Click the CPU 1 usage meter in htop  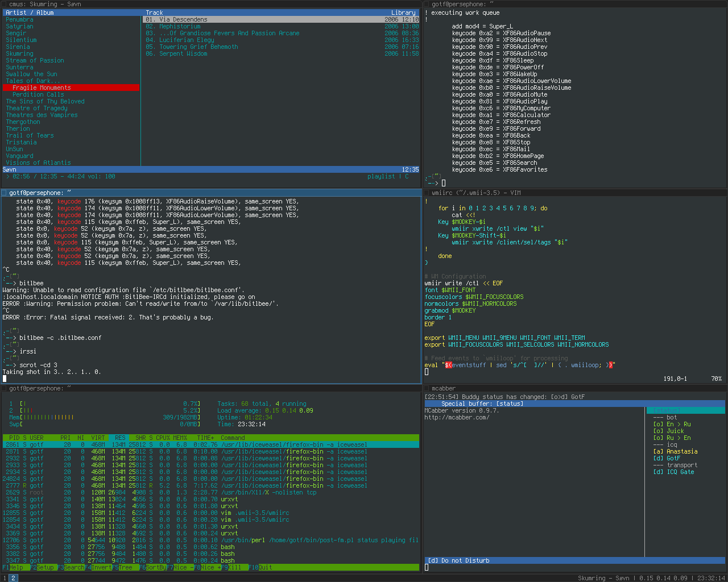tap(105, 404)
